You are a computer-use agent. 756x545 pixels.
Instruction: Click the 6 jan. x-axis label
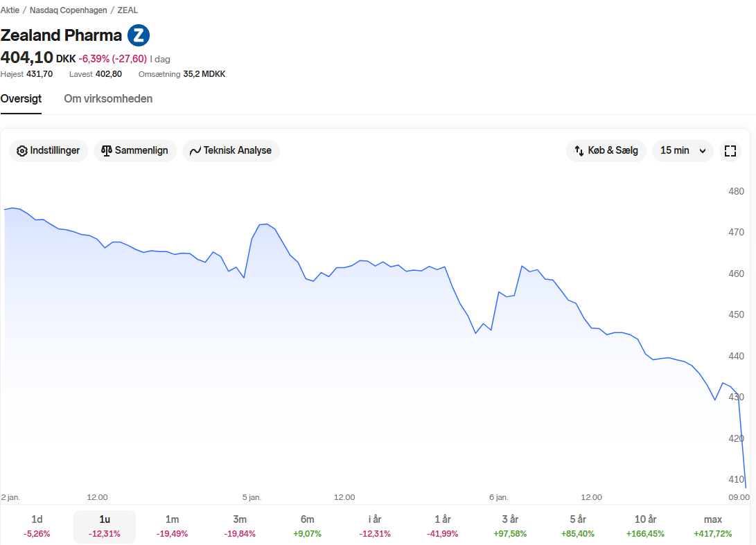498,497
